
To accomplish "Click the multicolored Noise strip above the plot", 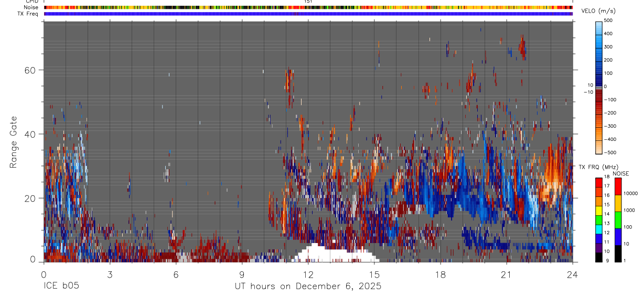I will [309, 7].
